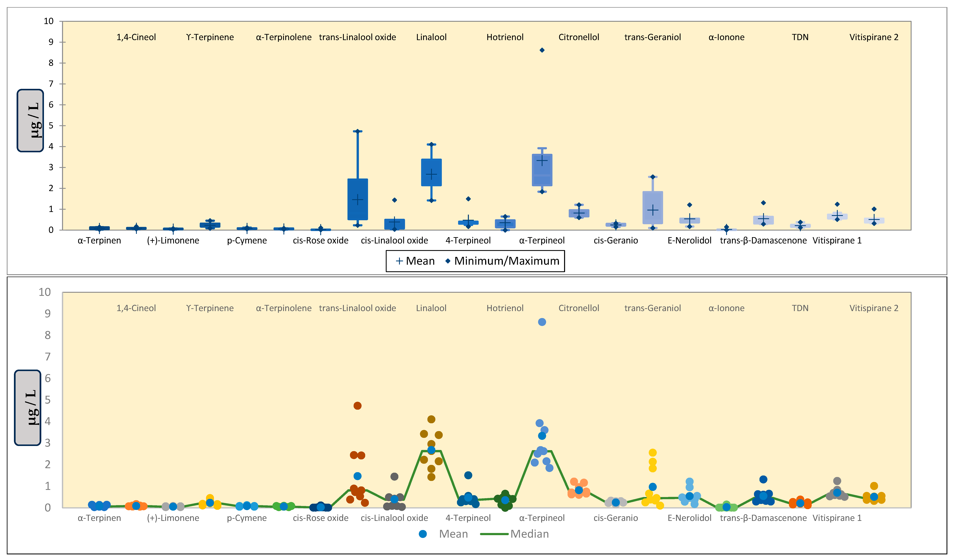Click the green Median line legend marker

point(494,534)
